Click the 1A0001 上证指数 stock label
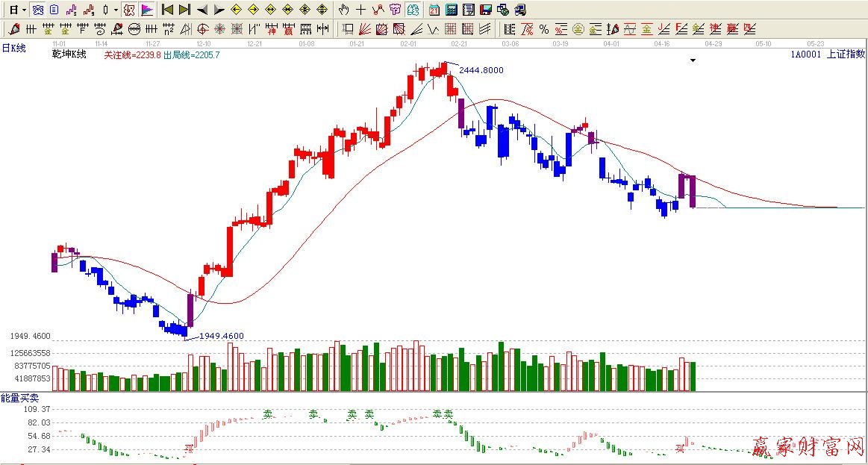This screenshot has width=868, height=465. tap(828, 54)
